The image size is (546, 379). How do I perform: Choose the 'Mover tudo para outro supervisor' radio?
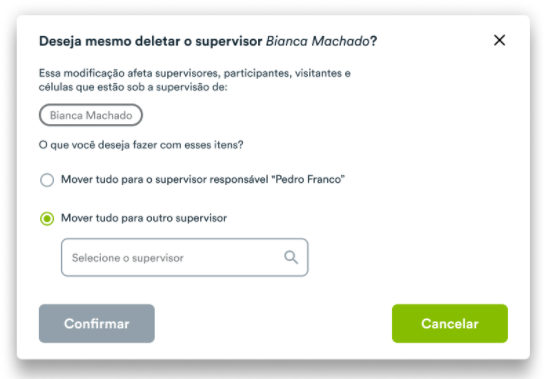(x=47, y=219)
